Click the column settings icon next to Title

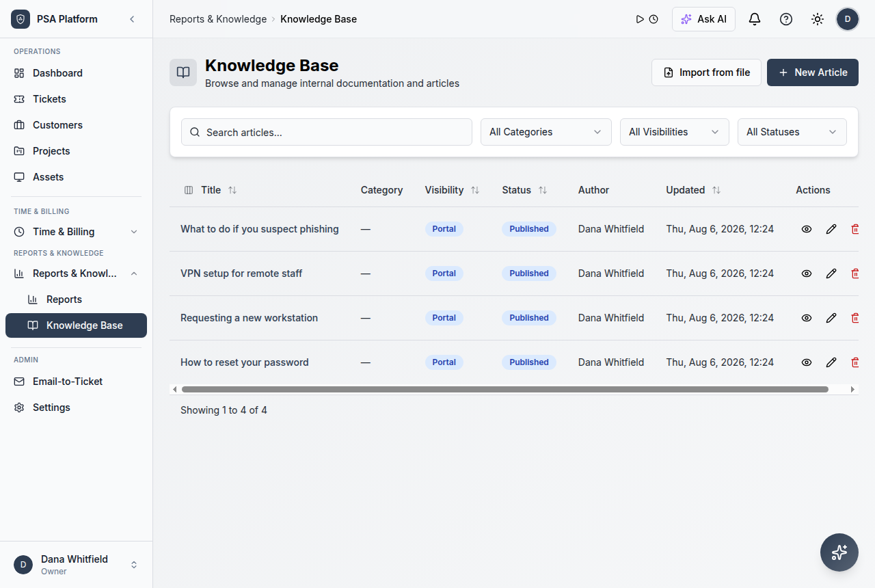pos(189,190)
